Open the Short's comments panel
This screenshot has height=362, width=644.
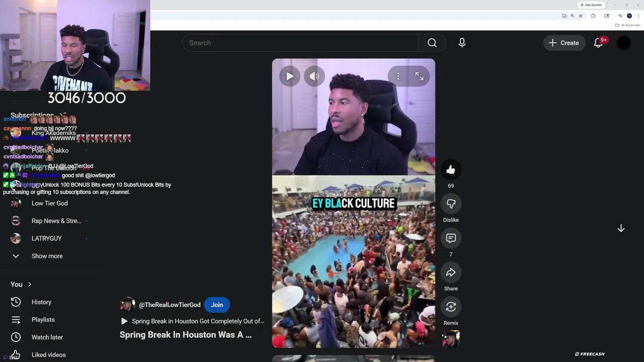[x=451, y=238]
